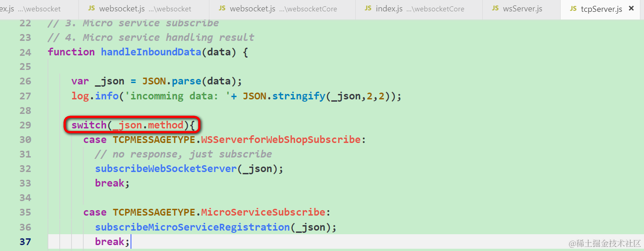Place cursor on handleInboundData function name
The height and width of the screenshot is (251, 644).
[x=151, y=52]
